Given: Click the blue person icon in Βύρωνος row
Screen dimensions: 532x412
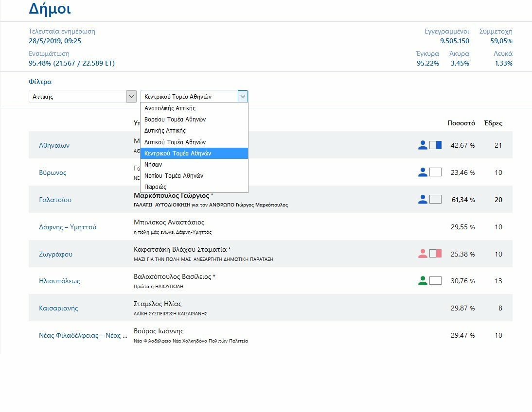Looking at the screenshot, I should point(423,172).
